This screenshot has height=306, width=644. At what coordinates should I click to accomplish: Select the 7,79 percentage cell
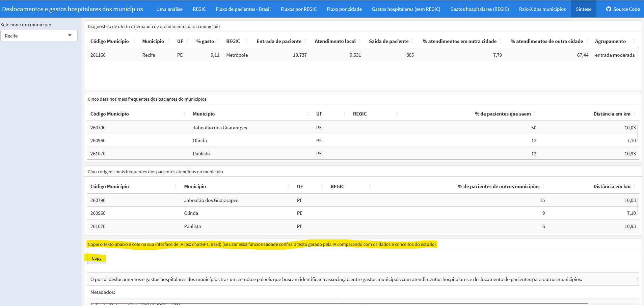tap(498, 55)
